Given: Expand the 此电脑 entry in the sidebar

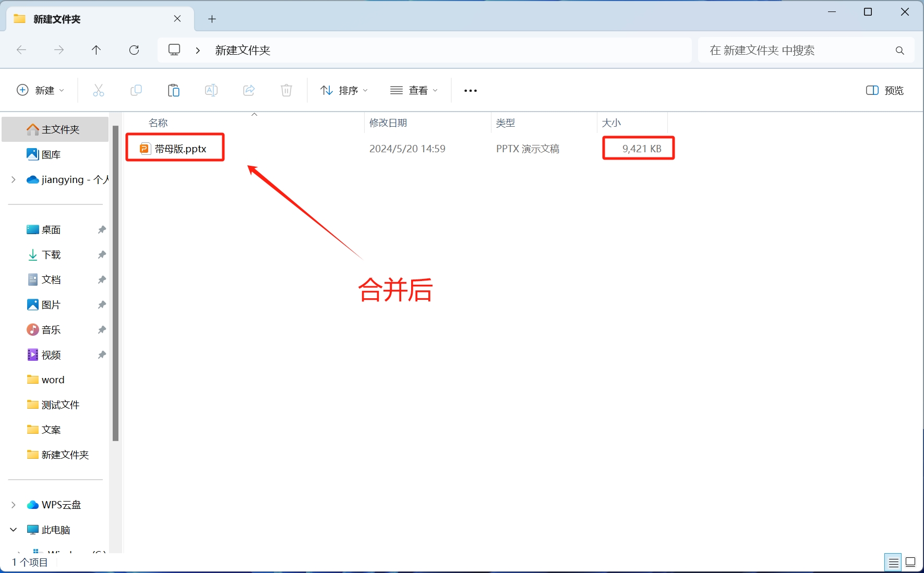Looking at the screenshot, I should pyautogui.click(x=13, y=529).
